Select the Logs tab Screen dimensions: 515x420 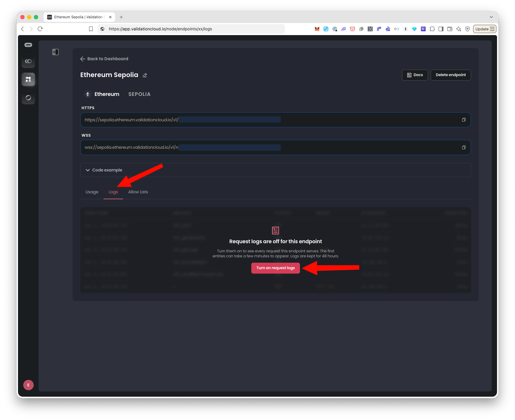click(113, 192)
